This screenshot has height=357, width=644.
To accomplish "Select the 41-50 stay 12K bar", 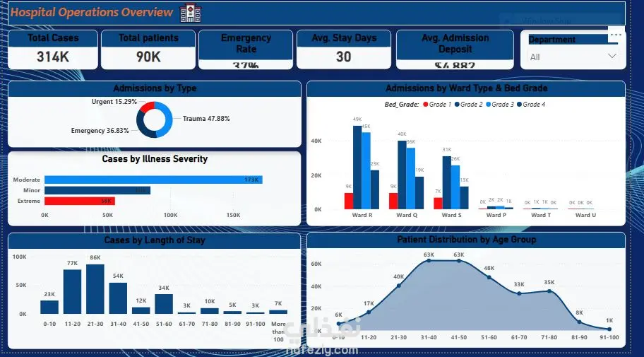I will [x=141, y=310].
